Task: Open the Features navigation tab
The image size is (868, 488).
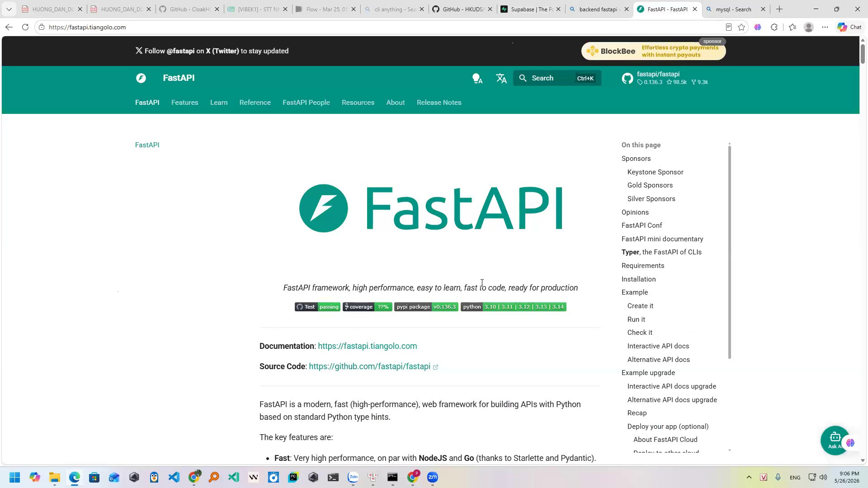Action: pos(184,103)
